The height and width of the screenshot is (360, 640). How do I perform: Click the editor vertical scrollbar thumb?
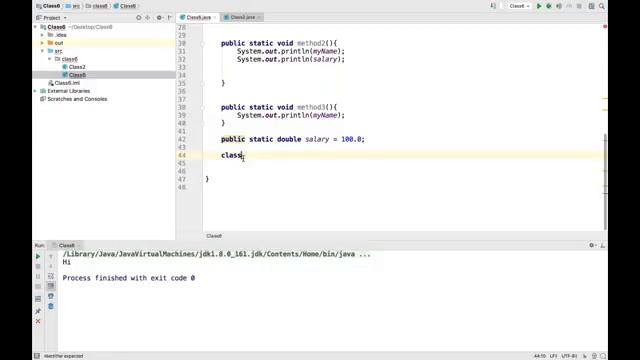click(x=605, y=182)
